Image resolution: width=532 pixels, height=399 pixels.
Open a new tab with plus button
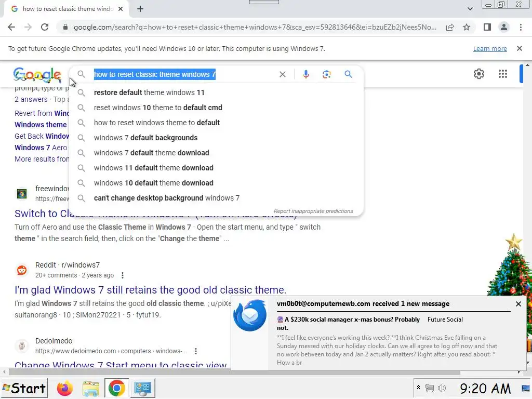pos(140,9)
